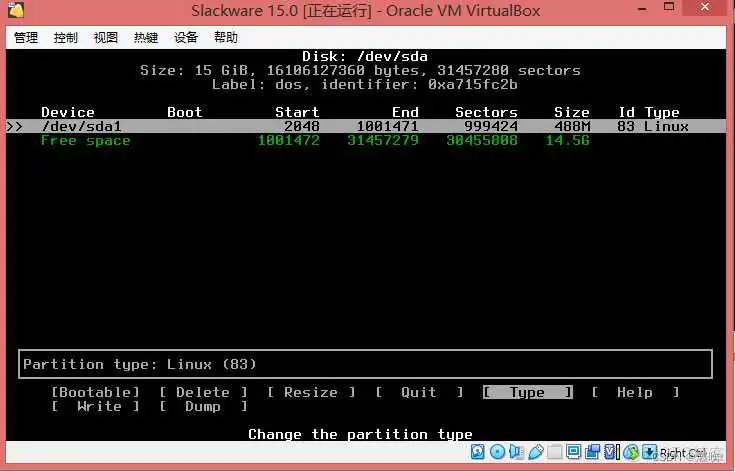This screenshot has height=472, width=735.
Task: Click the Device column header
Action: 68,112
